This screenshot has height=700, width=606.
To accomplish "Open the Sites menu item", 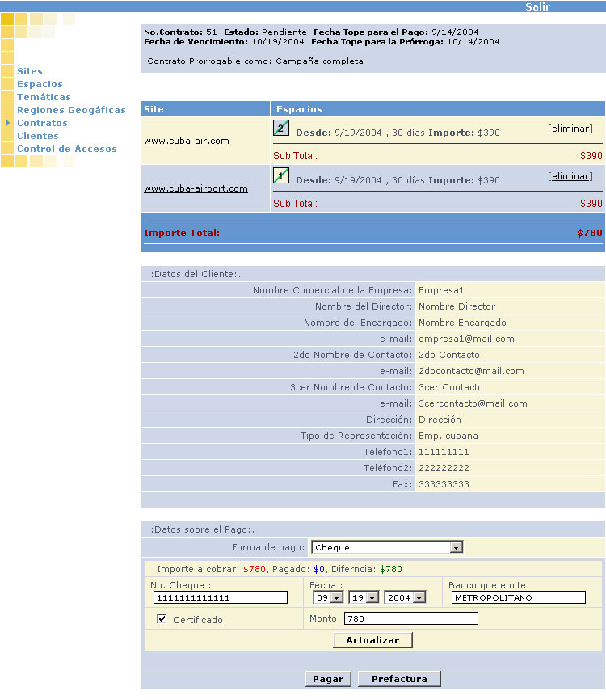I will [x=30, y=71].
